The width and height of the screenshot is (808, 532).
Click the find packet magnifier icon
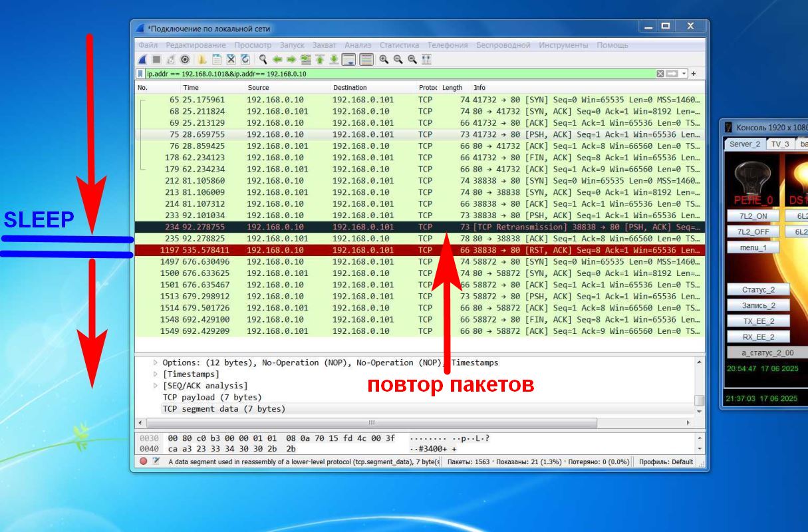point(263,59)
